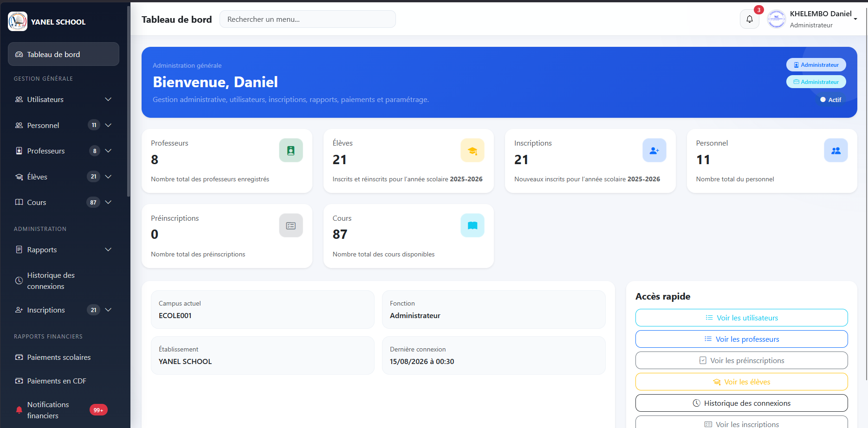Image resolution: width=868 pixels, height=428 pixels.
Task: Click the Personnel card people icon
Action: [836, 150]
